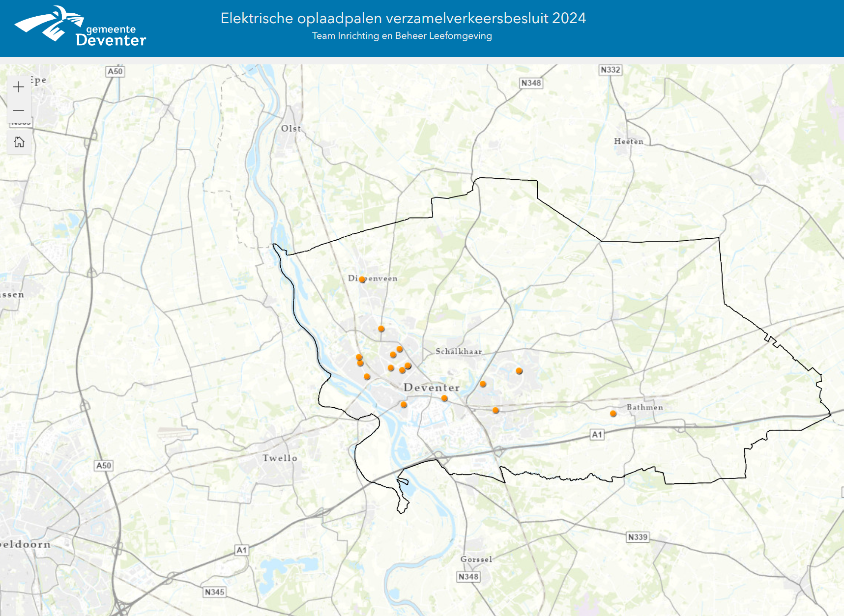Click the title Elektrische oplaadpalen verzamelverkeersbesluit 2024
The height and width of the screenshot is (616, 844).
click(x=403, y=18)
